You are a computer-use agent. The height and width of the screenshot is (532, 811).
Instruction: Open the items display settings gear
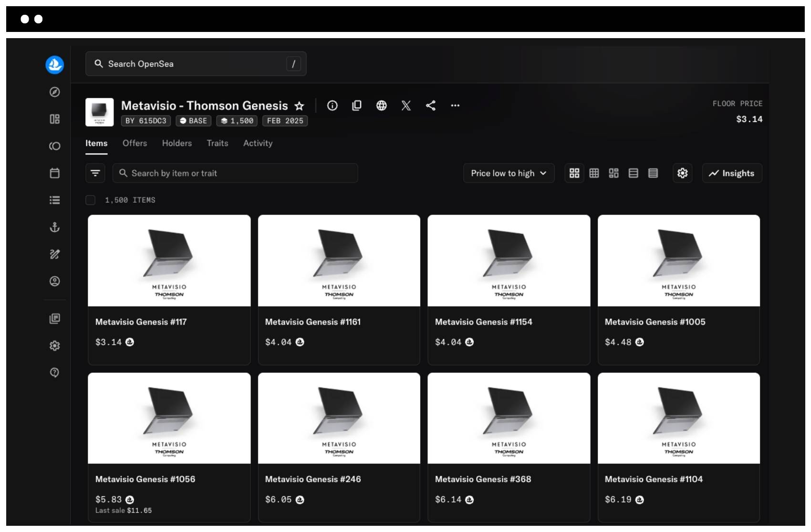[683, 173]
